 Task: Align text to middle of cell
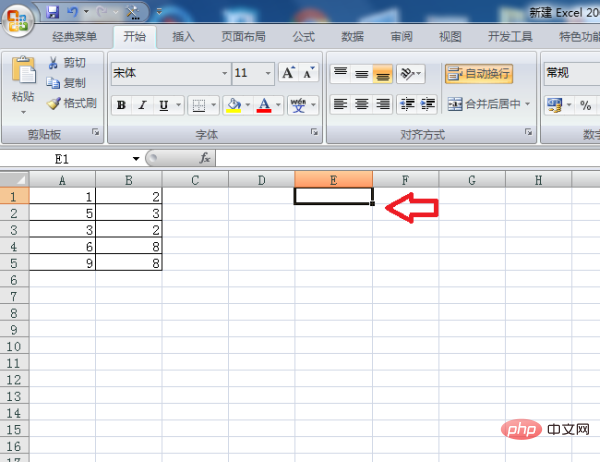point(362,73)
